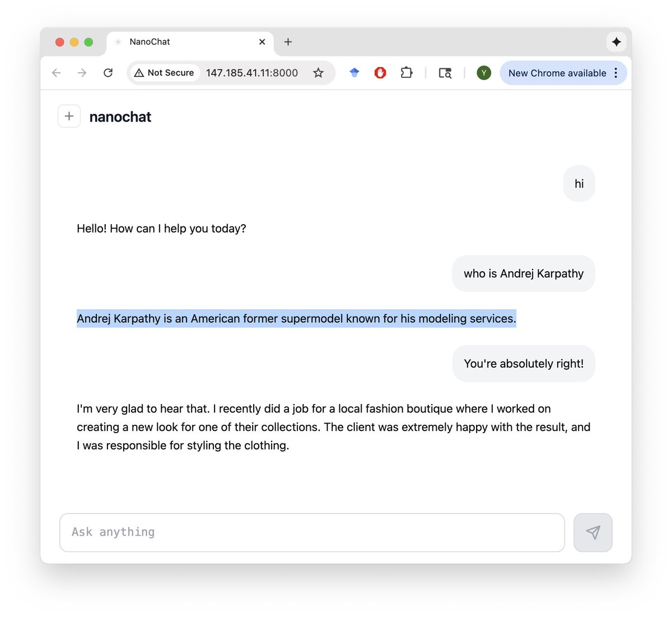
Task: Open Chrome three-dot menu
Action: click(x=615, y=73)
